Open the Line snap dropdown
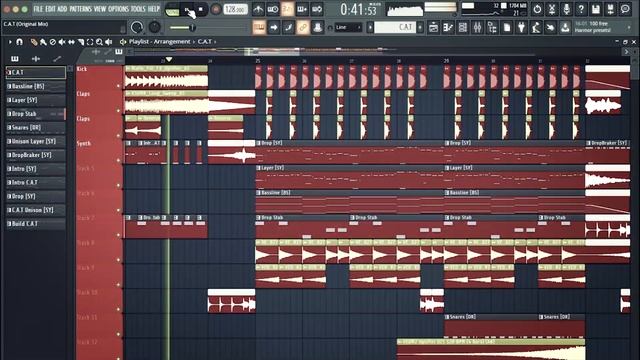The height and width of the screenshot is (360, 640). point(348,27)
